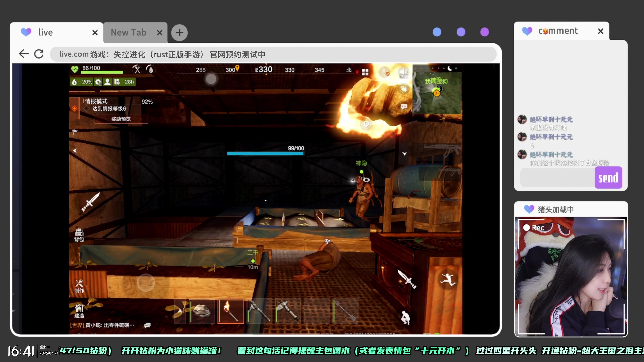Open the four-square grid menu icon

365,72
